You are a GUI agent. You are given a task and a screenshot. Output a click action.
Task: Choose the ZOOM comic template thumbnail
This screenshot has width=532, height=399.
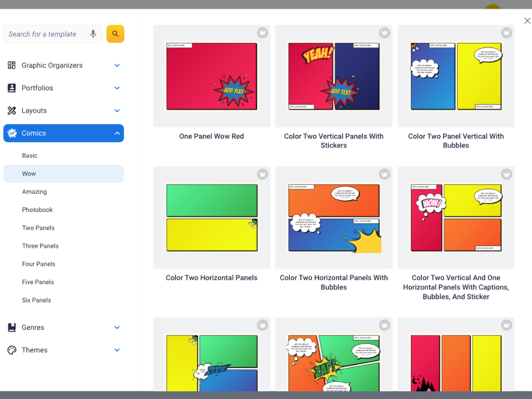pos(212,354)
